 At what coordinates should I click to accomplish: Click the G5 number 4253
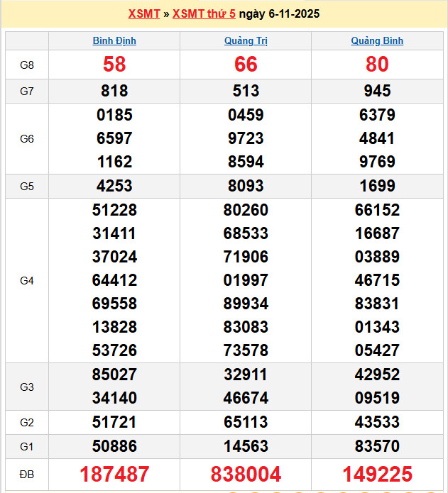114,187
